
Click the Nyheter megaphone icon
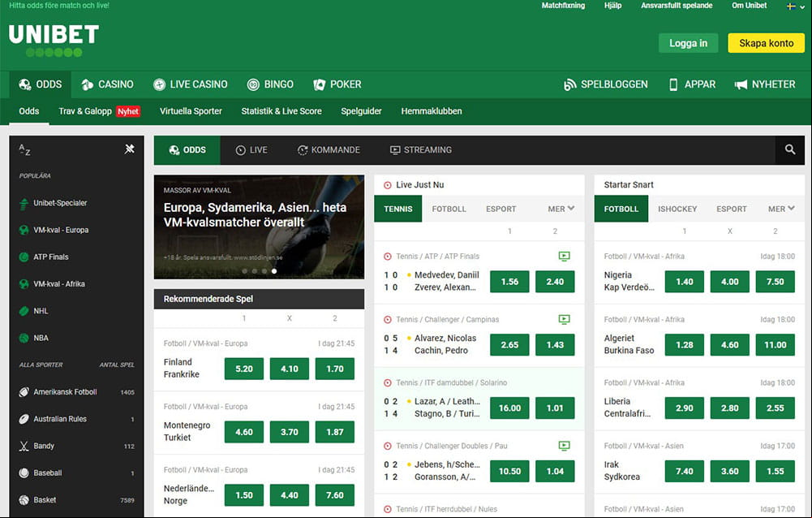pyautogui.click(x=741, y=84)
